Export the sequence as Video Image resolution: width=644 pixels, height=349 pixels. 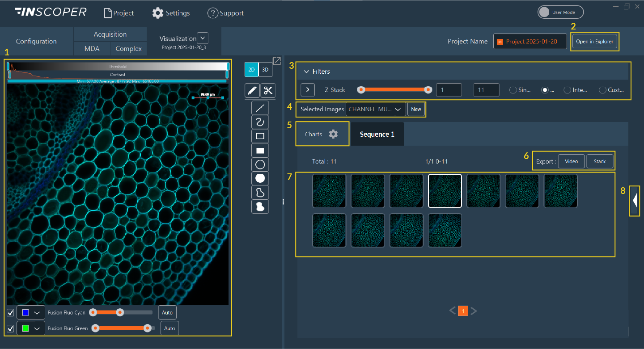(x=571, y=161)
